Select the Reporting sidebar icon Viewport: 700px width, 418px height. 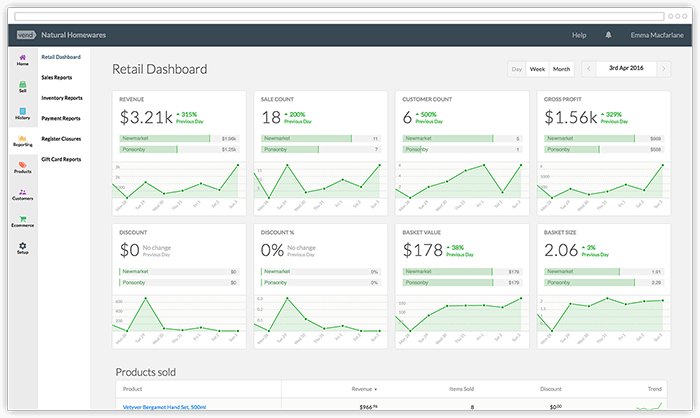pyautogui.click(x=22, y=141)
